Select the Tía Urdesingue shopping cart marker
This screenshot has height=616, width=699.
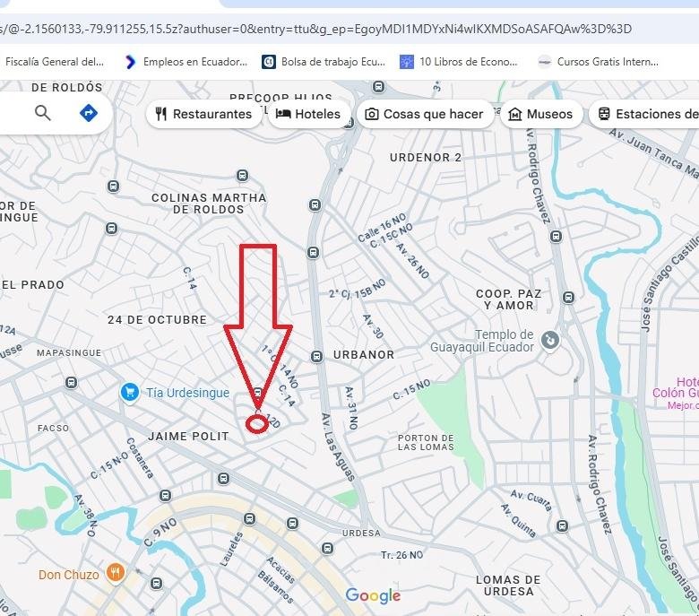130,393
